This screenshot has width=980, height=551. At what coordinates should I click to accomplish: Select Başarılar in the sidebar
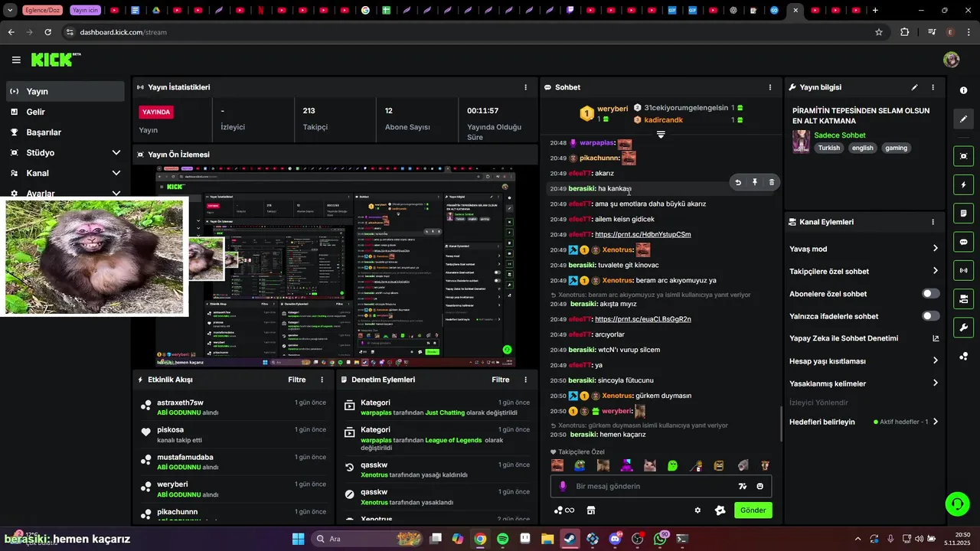(x=65, y=132)
